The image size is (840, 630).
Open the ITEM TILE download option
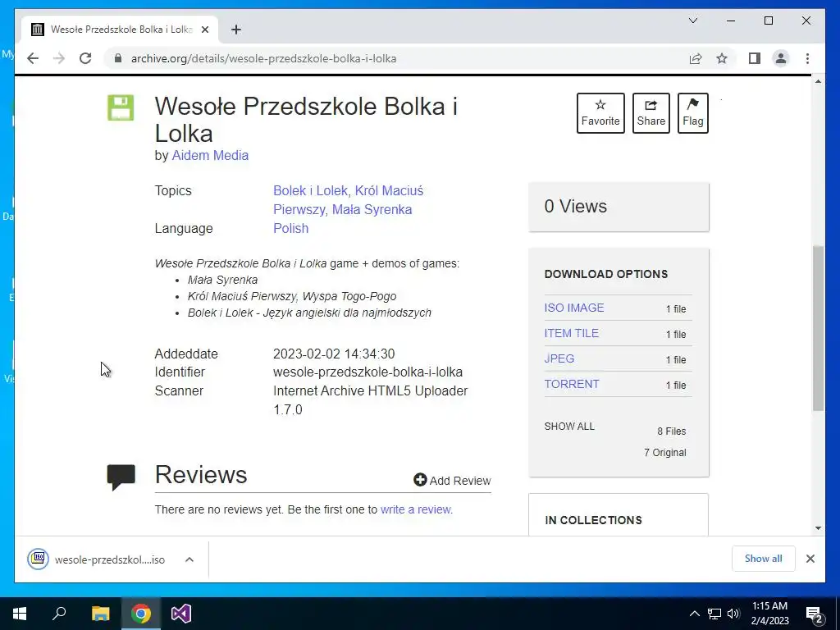[571, 333]
